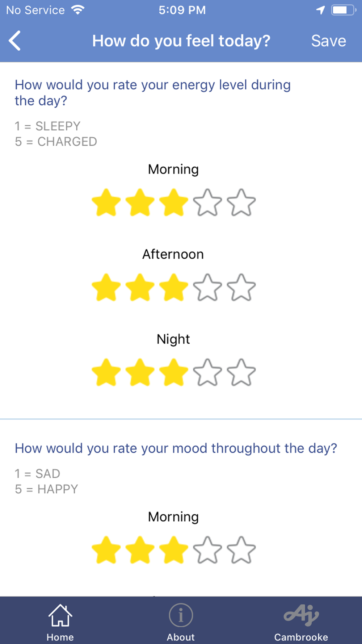The height and width of the screenshot is (644, 362).
Task: Tap the location arrow in status bar
Action: (x=320, y=10)
